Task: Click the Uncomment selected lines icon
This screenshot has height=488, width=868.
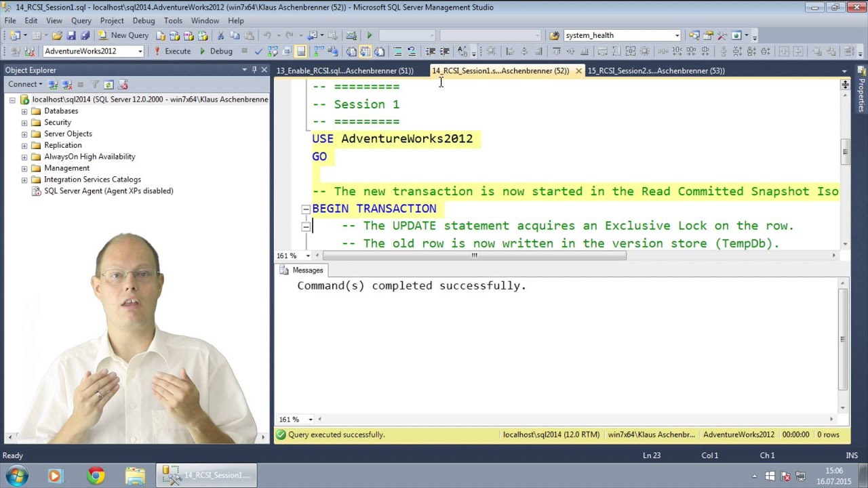Action: pos(412,51)
